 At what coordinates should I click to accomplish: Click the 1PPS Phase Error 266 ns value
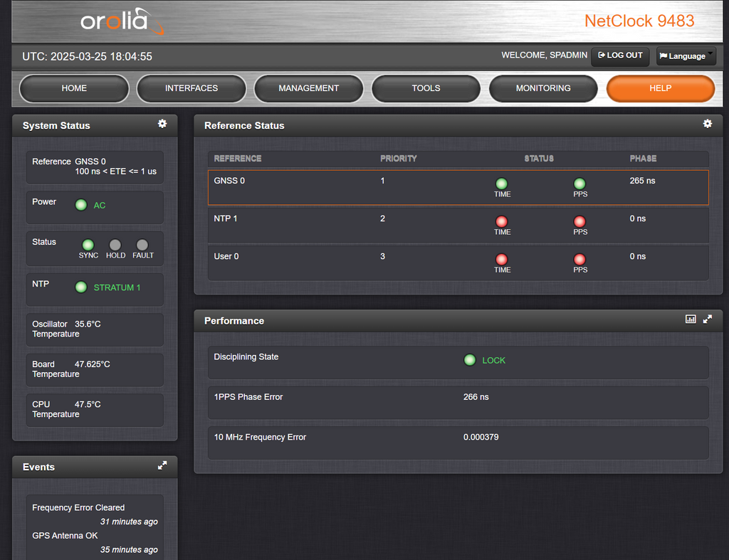[x=476, y=397]
